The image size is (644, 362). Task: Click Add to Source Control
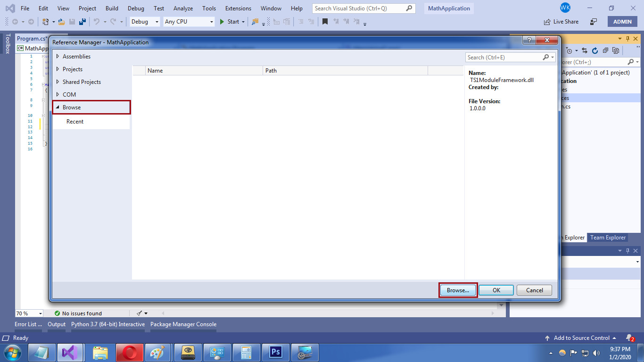point(581,338)
